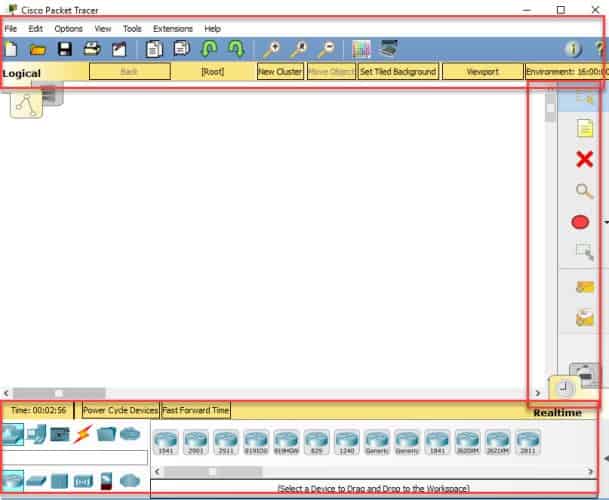This screenshot has width=609, height=500.
Task: Click the Power Cycle Devices button
Action: pos(120,410)
